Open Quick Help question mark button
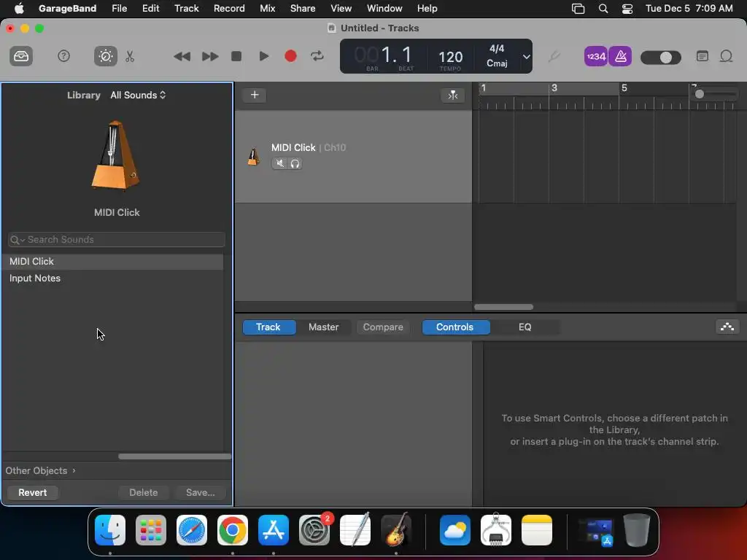The image size is (747, 560). pos(63,56)
